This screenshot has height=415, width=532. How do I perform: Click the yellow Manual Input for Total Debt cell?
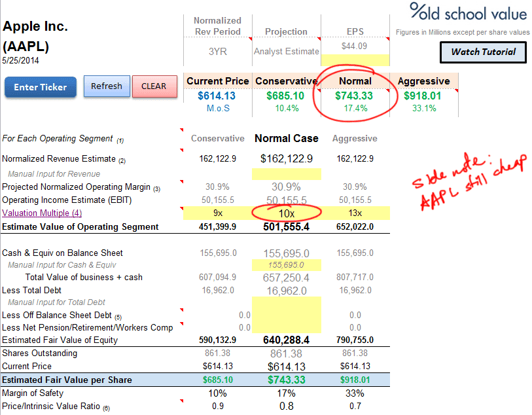287,302
